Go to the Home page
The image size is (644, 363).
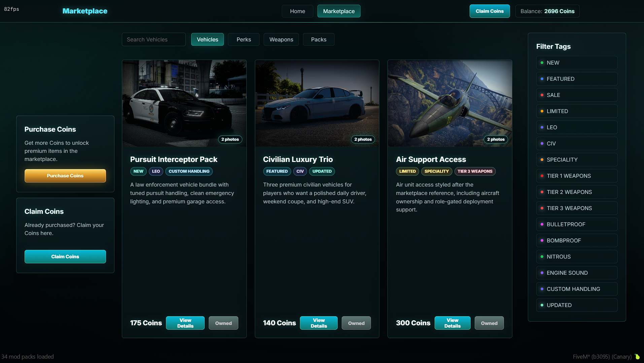pyautogui.click(x=298, y=11)
